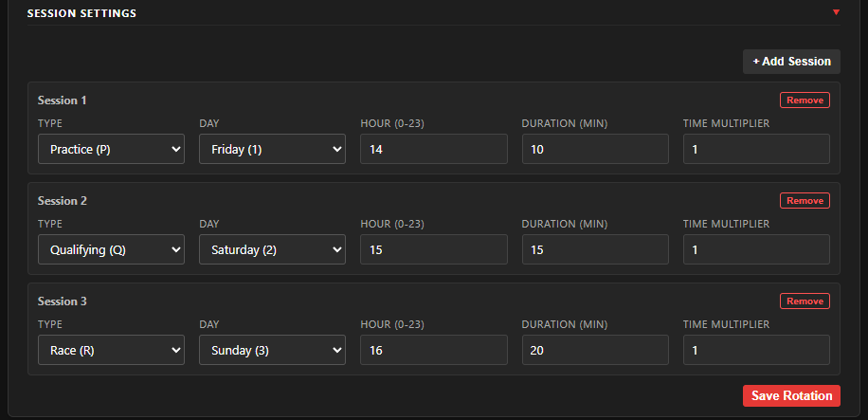Open Session 3 Type dropdown showing Race

(x=111, y=350)
